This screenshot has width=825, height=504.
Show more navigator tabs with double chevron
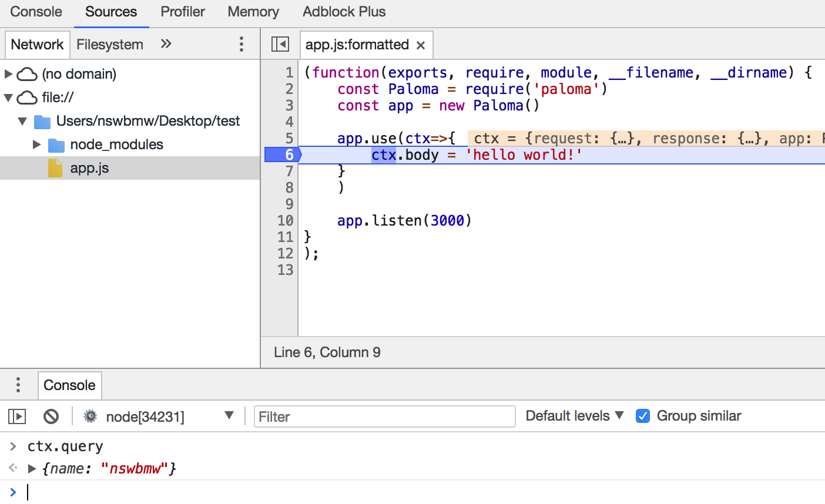point(166,44)
